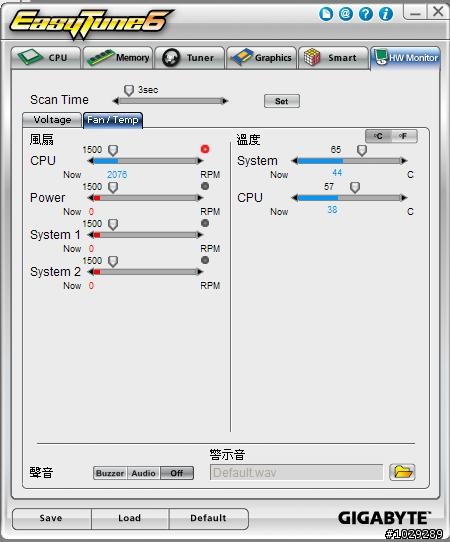The image size is (450, 542).
Task: Click the Default.wav file field
Action: click(x=297, y=473)
